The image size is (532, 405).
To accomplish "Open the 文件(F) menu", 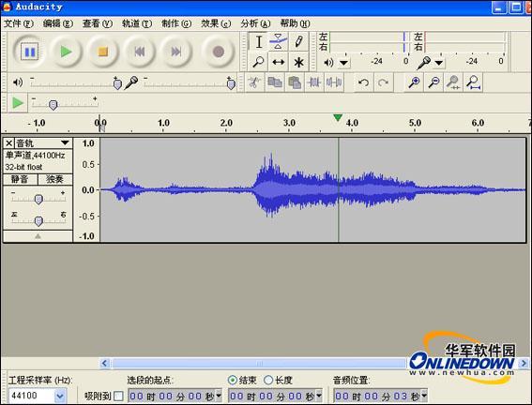I will pyautogui.click(x=19, y=23).
